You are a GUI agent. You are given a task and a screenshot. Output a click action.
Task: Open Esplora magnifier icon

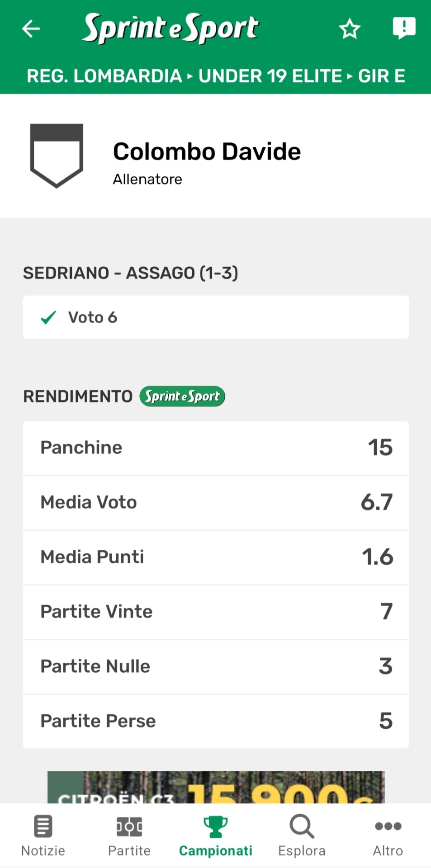[302, 826]
